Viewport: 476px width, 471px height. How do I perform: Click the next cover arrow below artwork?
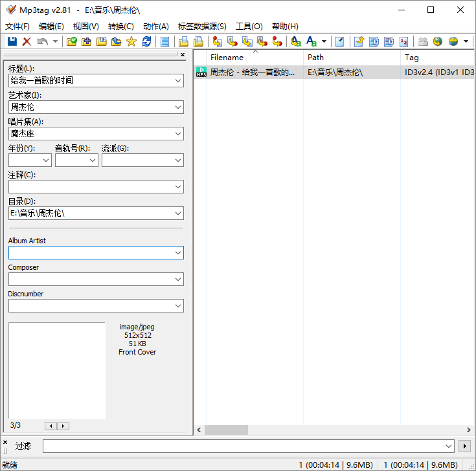[63, 426]
